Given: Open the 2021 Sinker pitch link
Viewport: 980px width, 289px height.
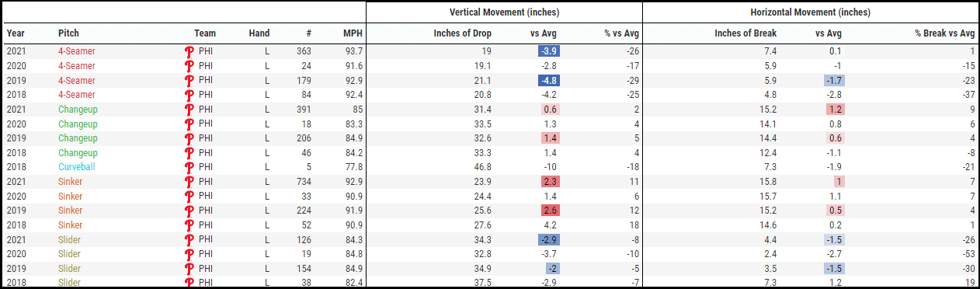Looking at the screenshot, I should (71, 182).
